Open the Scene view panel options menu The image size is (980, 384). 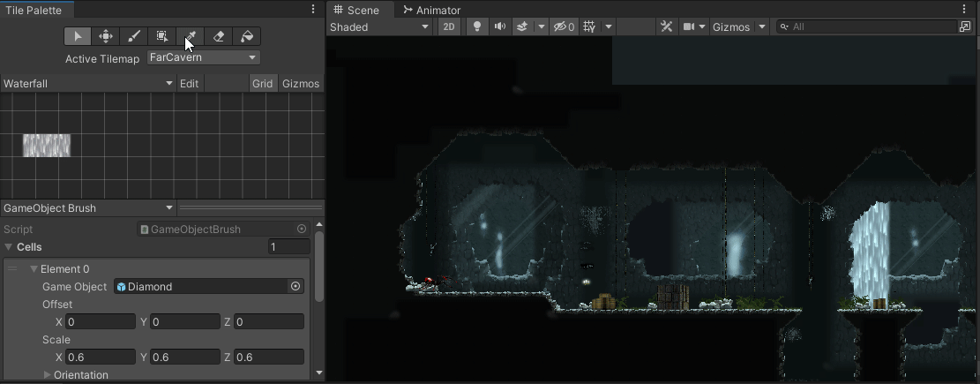pos(964,10)
